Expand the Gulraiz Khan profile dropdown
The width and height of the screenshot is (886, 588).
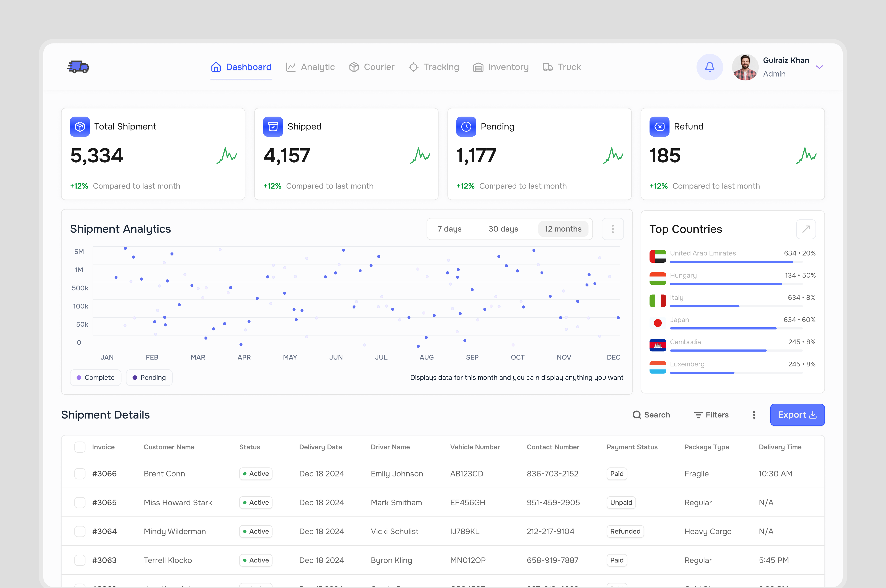tap(819, 67)
